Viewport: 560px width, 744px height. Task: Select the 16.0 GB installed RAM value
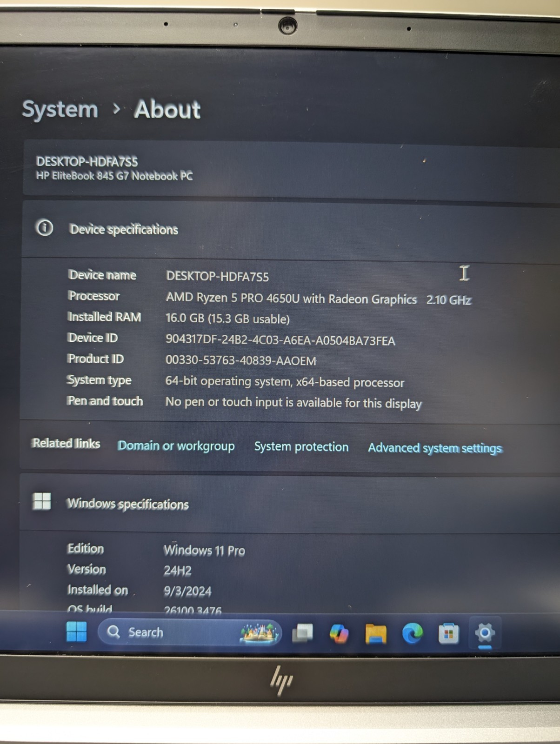(228, 319)
